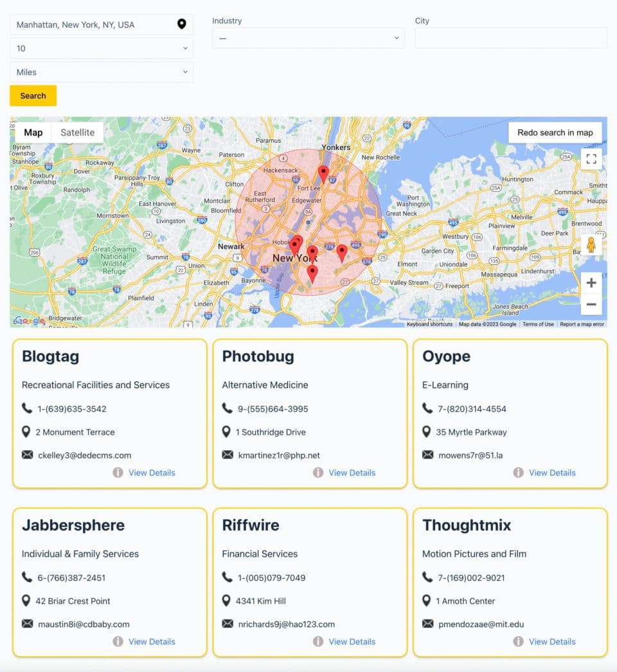Open the radius dropdown showing 10
617x672 pixels.
[102, 48]
